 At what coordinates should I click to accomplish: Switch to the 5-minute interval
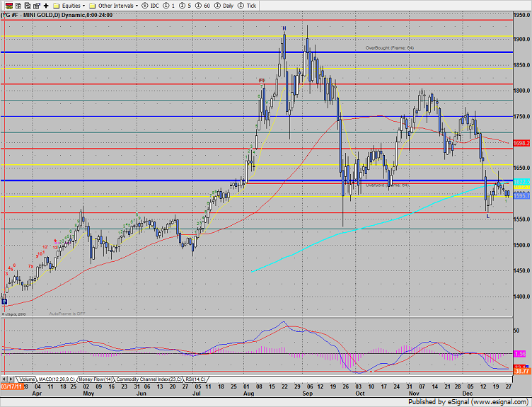click(x=185, y=6)
